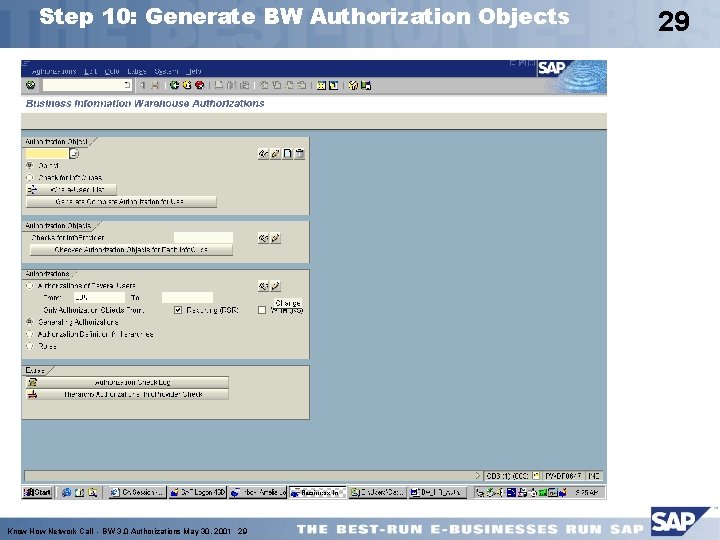Open the Authorizations menu
720x540 pixels.
(x=54, y=71)
